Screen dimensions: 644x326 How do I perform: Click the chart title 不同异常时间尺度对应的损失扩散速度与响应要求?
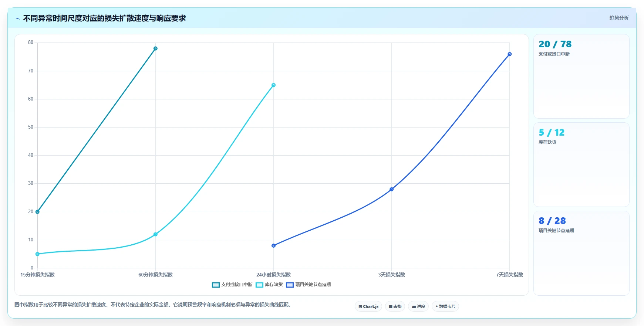click(x=104, y=18)
